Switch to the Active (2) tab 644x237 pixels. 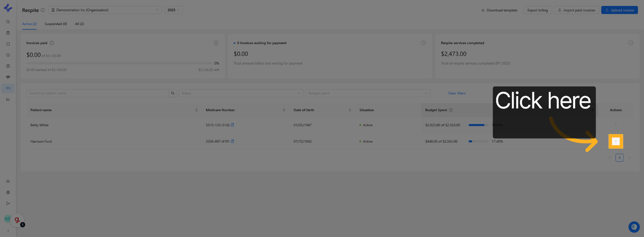point(29,24)
